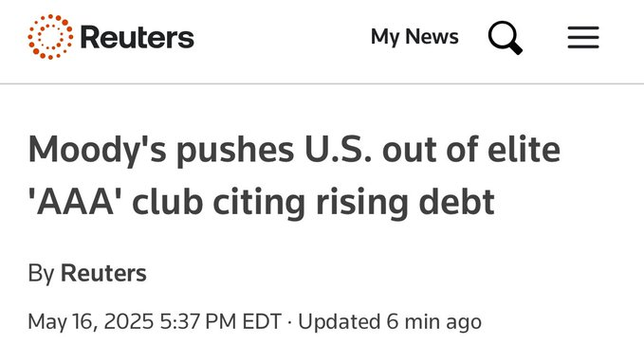Image resolution: width=644 pixels, height=362 pixels.
Task: Click the 'Updated 6 min ago' text
Action: pyautogui.click(x=390, y=321)
